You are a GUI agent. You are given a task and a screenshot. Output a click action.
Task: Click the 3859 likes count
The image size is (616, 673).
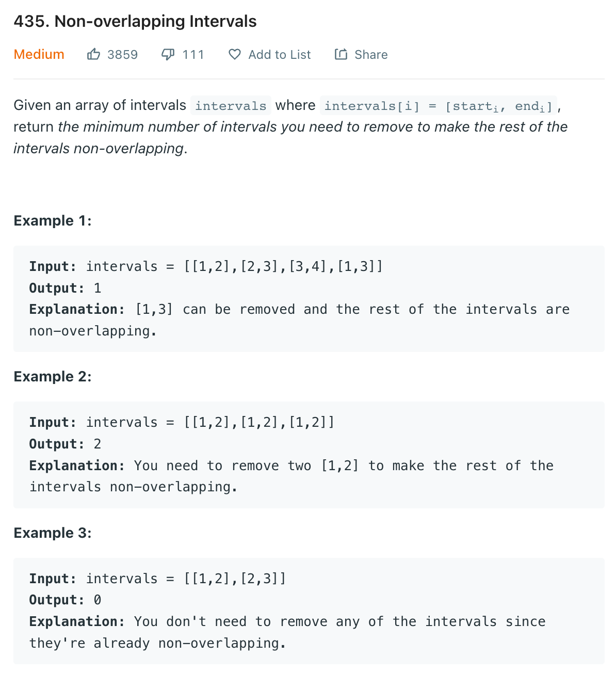click(123, 55)
